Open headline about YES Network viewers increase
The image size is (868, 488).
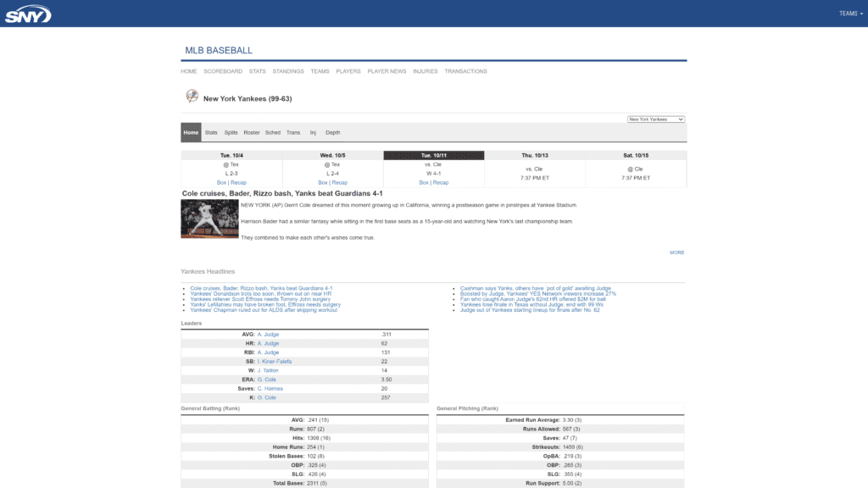point(538,294)
